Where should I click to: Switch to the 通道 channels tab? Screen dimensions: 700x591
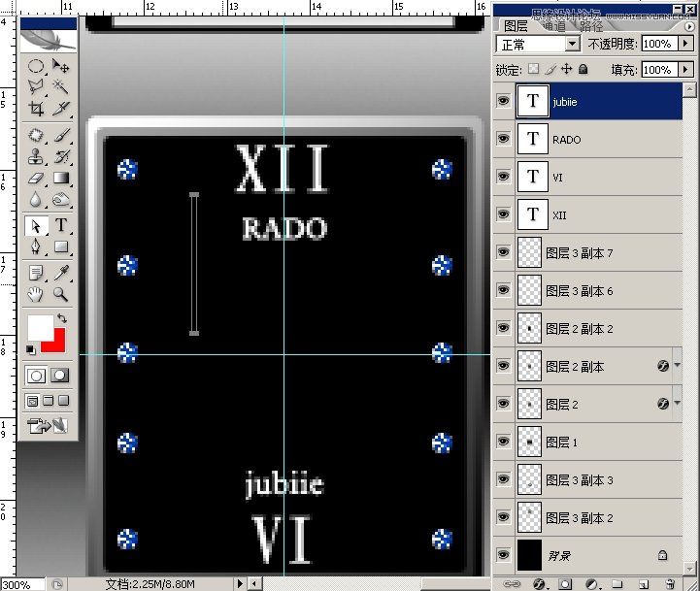pyautogui.click(x=555, y=27)
